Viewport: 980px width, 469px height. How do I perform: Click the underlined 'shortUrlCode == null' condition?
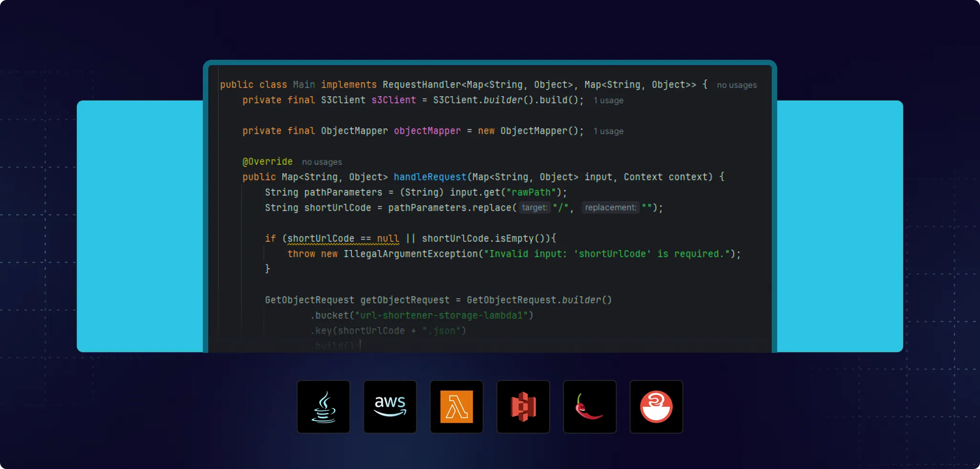pos(343,239)
